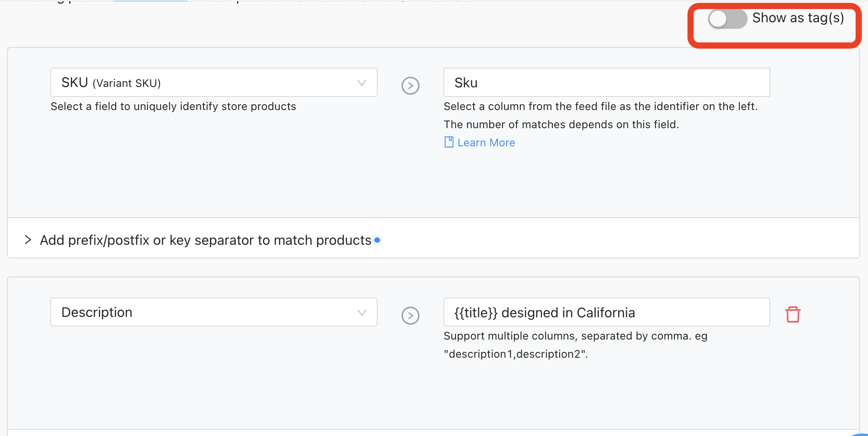The image size is (868, 436).
Task: Click the "Support multiple columns" hint text
Action: point(575,336)
